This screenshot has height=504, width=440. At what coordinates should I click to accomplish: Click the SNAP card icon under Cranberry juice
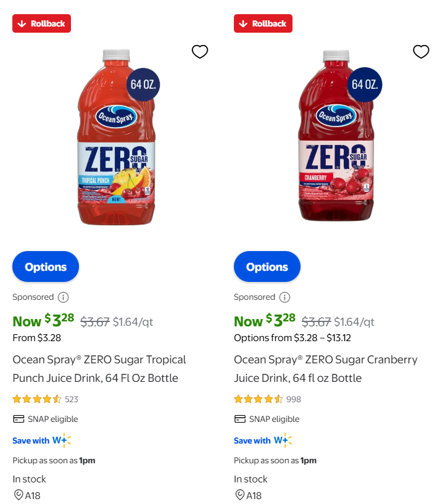coord(240,419)
